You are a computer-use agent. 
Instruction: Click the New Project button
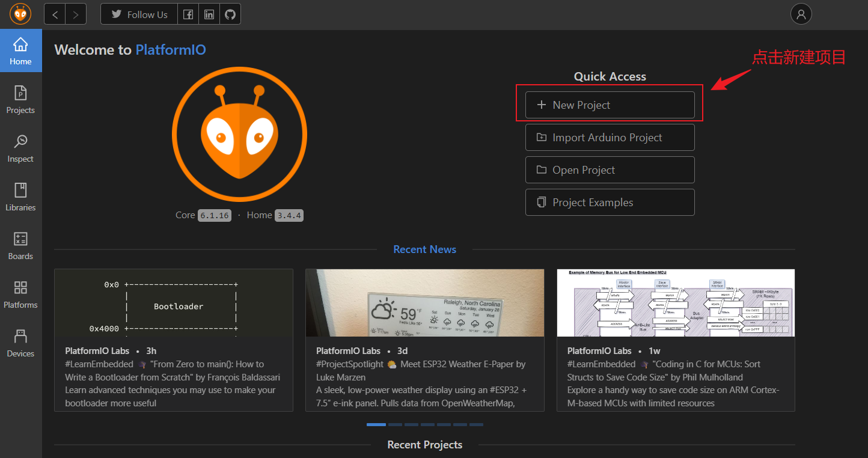(610, 105)
